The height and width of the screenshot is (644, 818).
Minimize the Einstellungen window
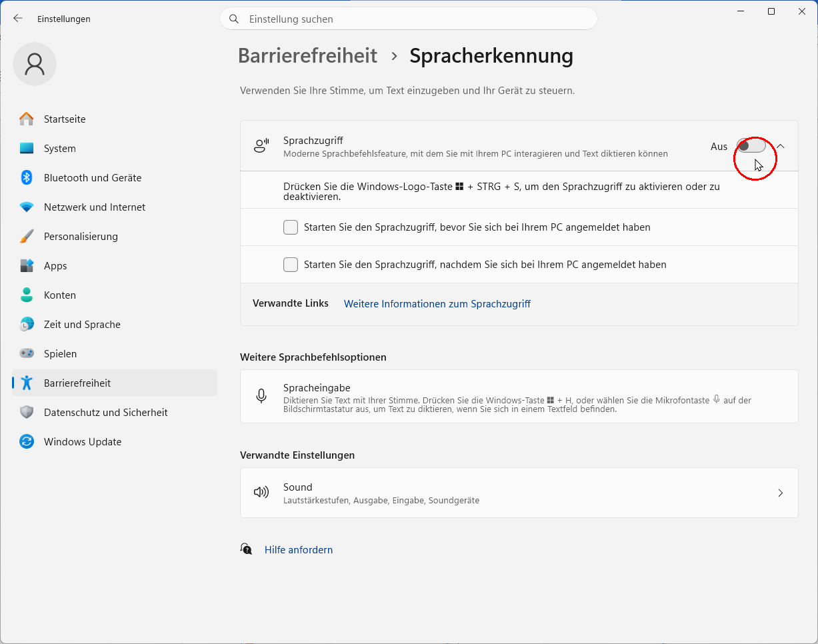coord(741,11)
